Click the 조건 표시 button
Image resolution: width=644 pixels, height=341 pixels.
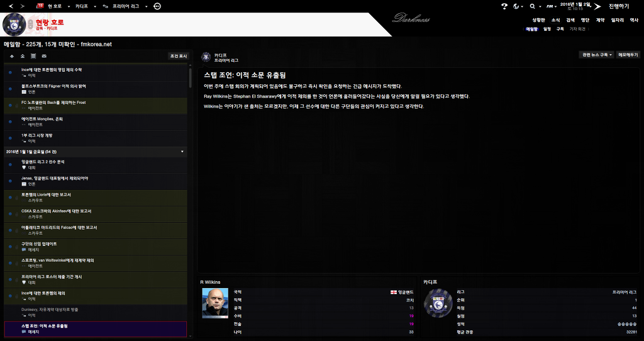tap(178, 56)
